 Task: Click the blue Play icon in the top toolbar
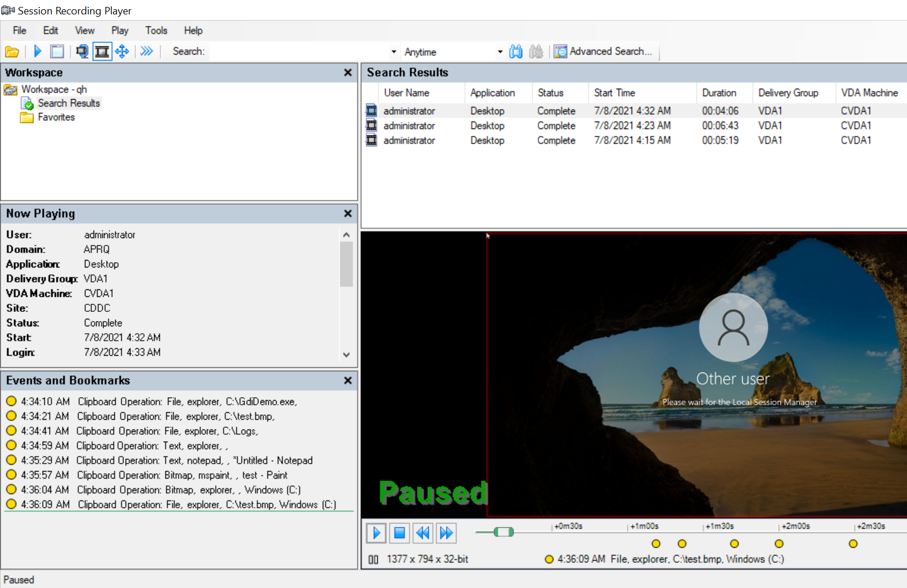pos(38,51)
